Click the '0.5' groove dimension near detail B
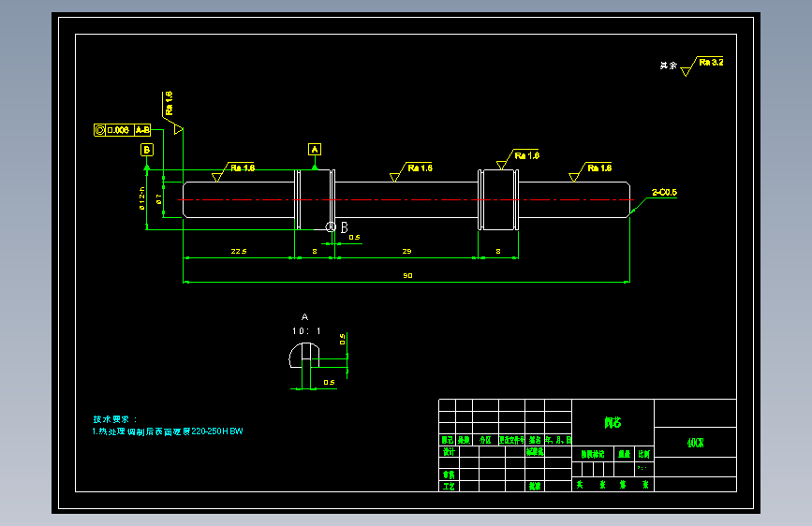 pos(354,238)
